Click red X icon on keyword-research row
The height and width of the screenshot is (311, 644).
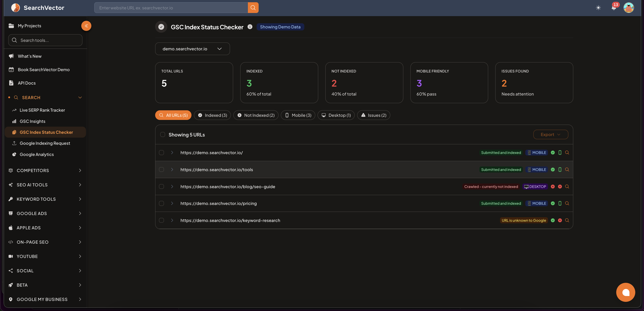pyautogui.click(x=560, y=220)
